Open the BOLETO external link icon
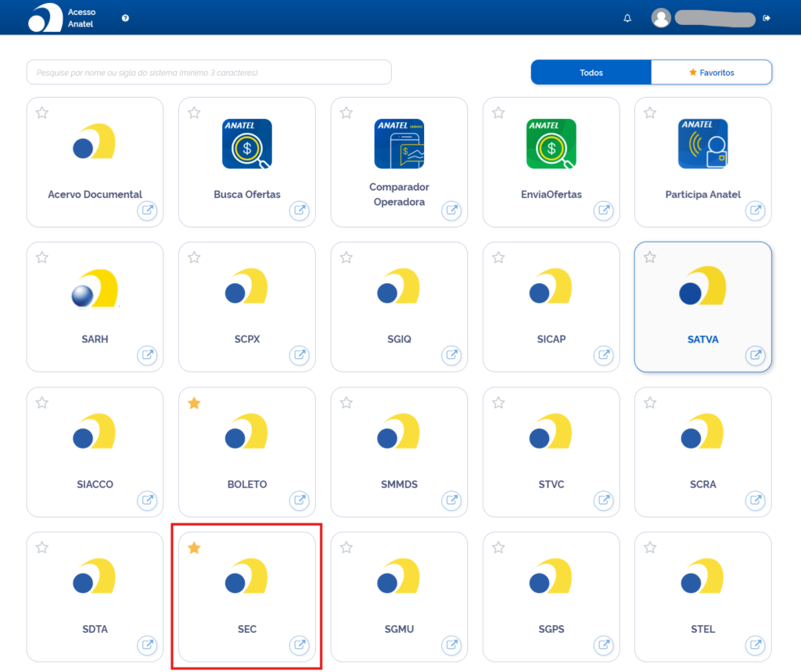 tap(300, 501)
